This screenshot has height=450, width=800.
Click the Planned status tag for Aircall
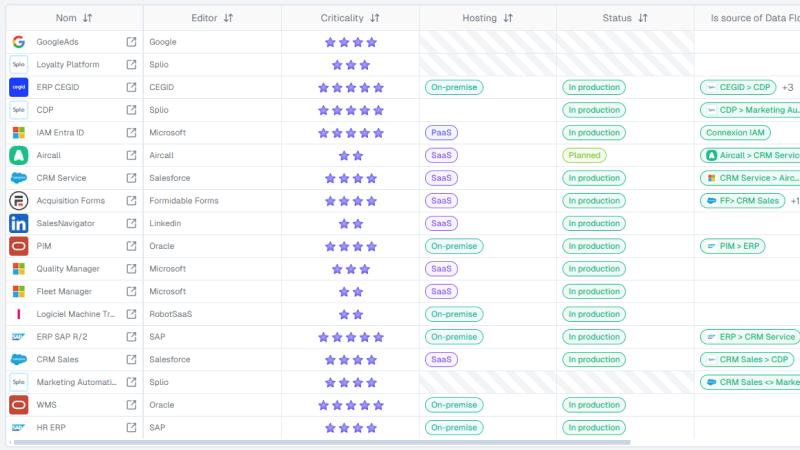point(584,156)
